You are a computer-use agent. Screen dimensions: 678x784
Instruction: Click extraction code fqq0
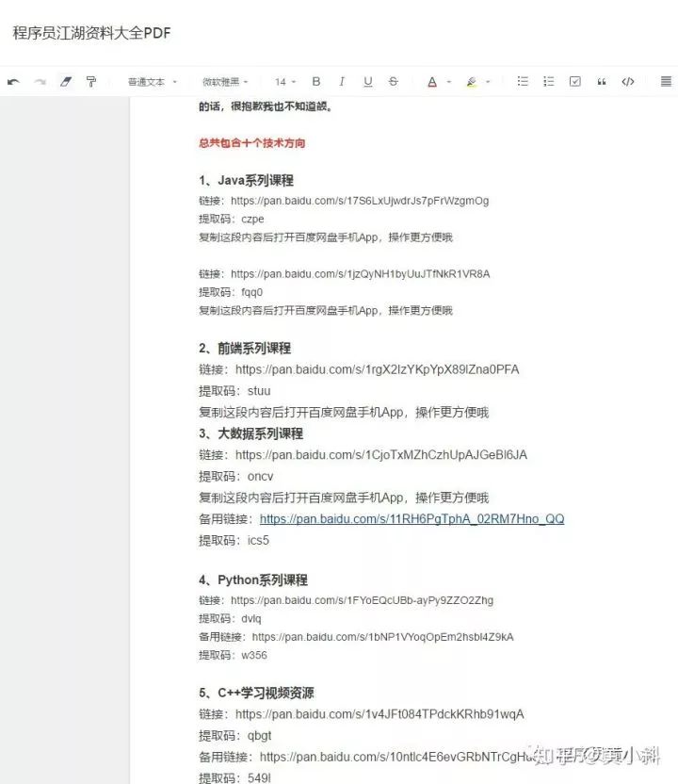[x=251, y=292]
